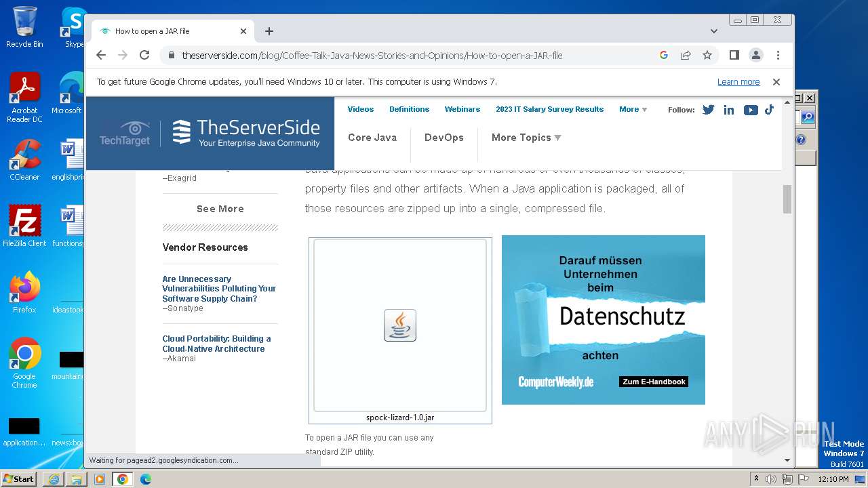
Task: Click the address bar URL
Action: click(372, 56)
